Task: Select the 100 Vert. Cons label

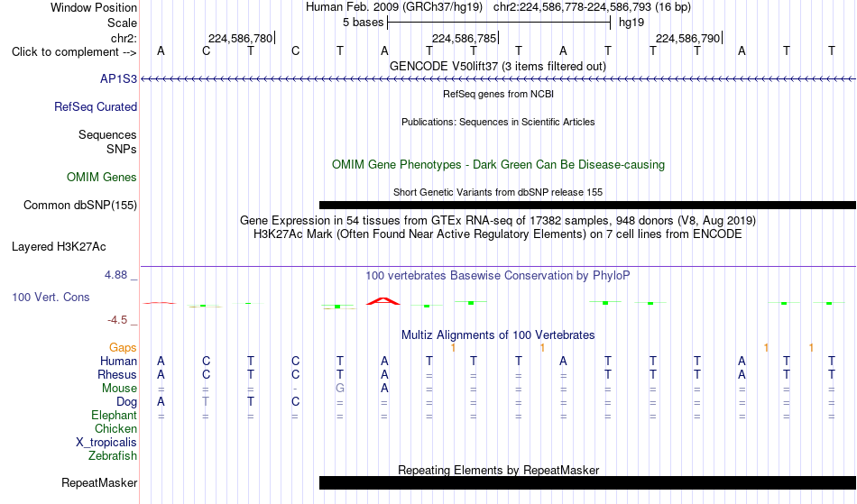Action: tap(51, 297)
